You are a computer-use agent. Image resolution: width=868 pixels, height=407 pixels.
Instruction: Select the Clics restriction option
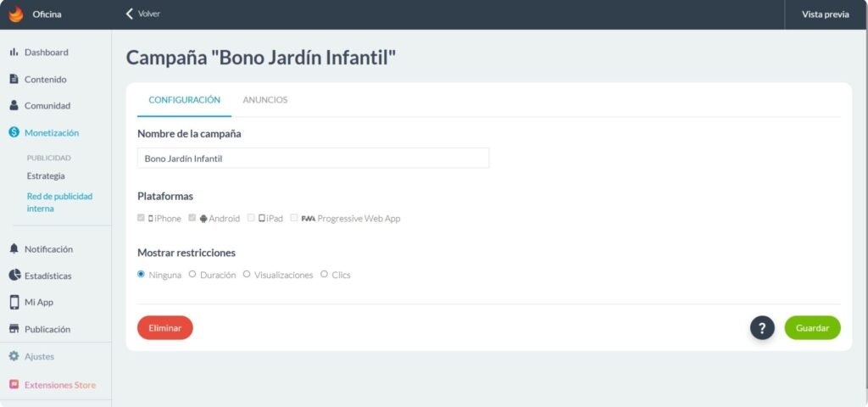coord(325,274)
